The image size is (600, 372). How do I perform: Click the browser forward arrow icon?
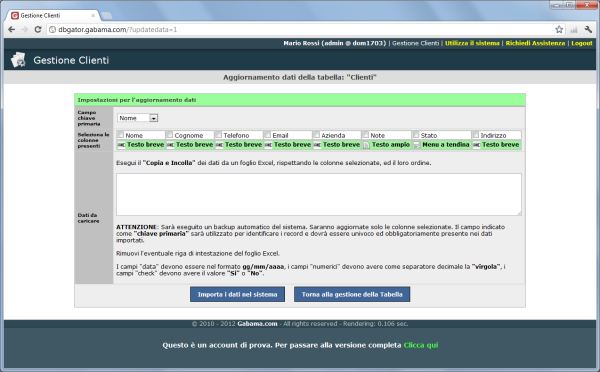tap(24, 29)
